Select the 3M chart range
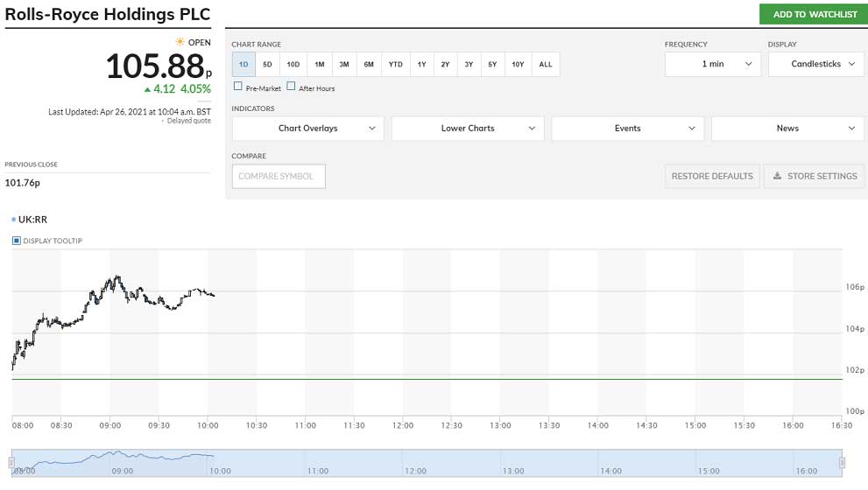Viewport: 868px width, 490px height. (344, 64)
